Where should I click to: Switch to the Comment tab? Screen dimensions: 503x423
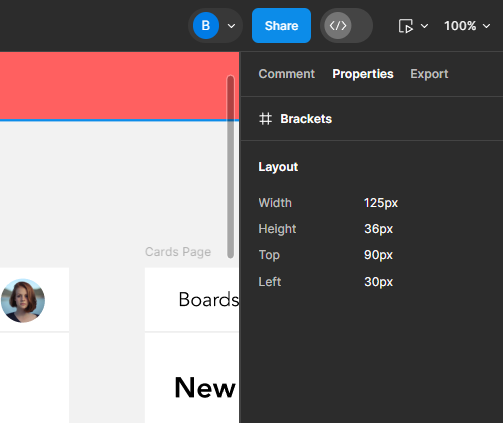pos(287,74)
